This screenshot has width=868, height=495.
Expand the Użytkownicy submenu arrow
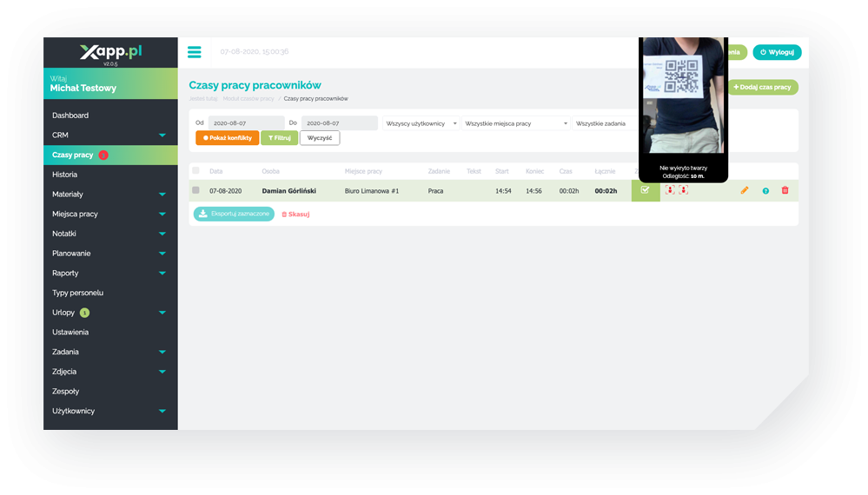click(162, 411)
